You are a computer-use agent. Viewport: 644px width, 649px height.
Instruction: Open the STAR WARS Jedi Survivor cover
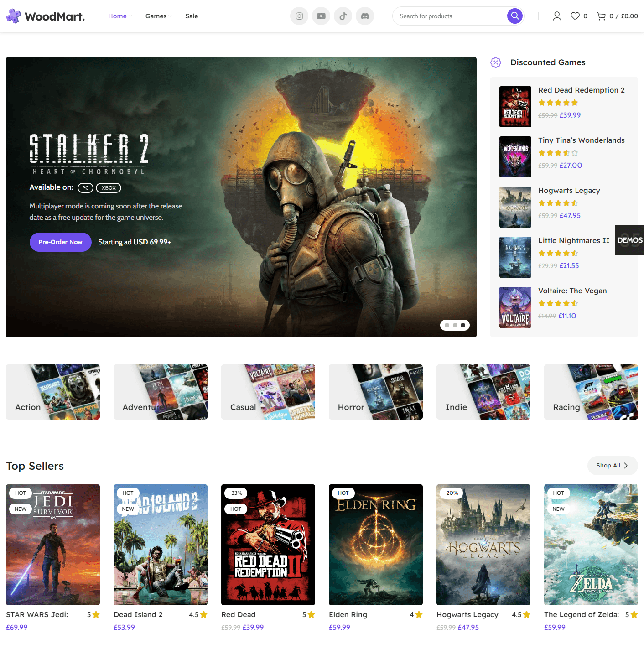(x=53, y=545)
